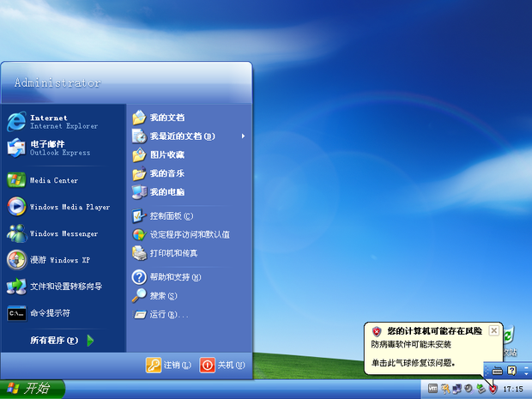Viewport: 532px width, 399px height.
Task: Click the language bar help icon
Action: point(511,370)
